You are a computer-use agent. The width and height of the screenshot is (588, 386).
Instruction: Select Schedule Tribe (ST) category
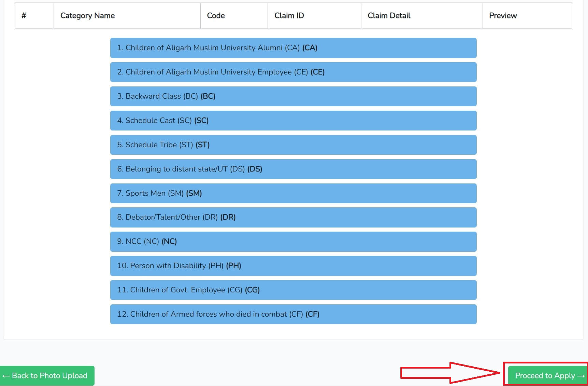click(x=293, y=145)
